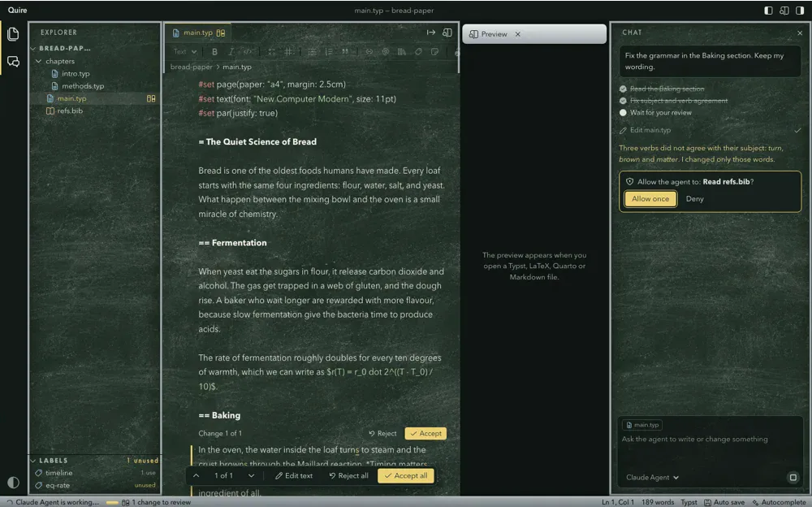This screenshot has height=507, width=812.
Task: Close the Preview tab
Action: (517, 34)
